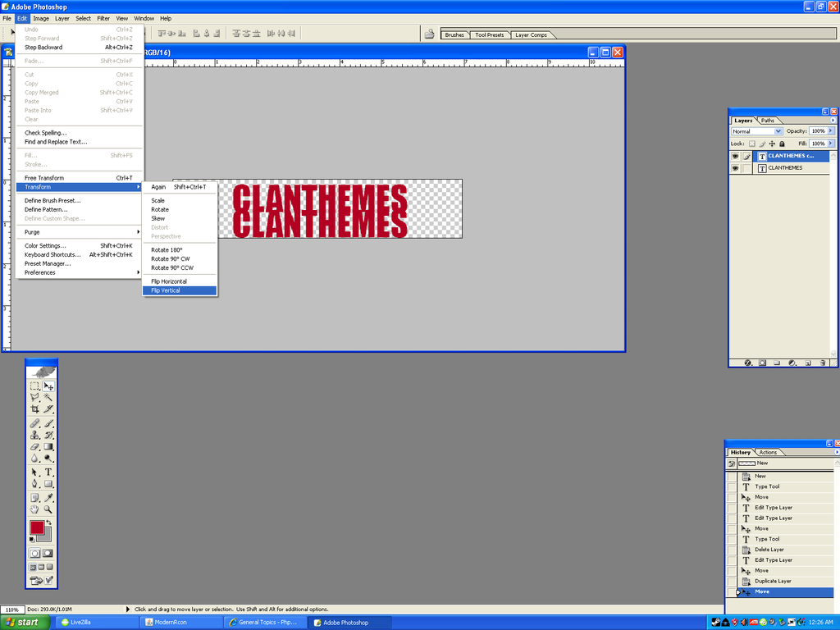Viewport: 840px width, 630px height.
Task: Toggle lock image pixels
Action: pyautogui.click(x=762, y=144)
